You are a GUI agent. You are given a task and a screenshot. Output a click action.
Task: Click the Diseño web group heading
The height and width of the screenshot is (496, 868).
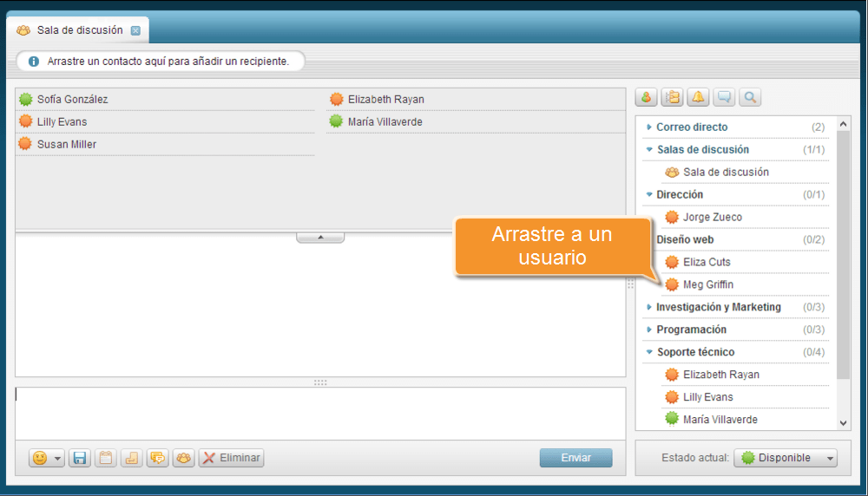(x=685, y=239)
